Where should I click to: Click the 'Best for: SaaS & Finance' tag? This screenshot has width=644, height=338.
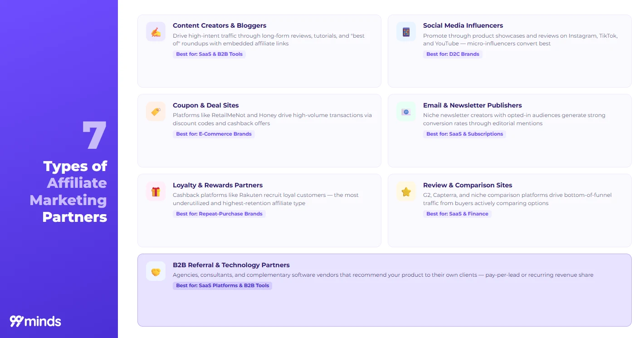[x=457, y=214]
